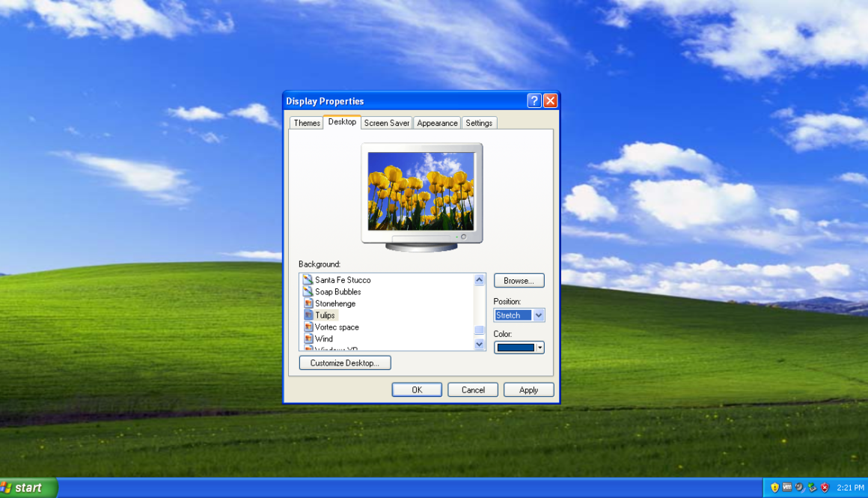Viewport: 868px width, 498px height.
Task: Switch to the Screen Saver tab
Action: [387, 123]
